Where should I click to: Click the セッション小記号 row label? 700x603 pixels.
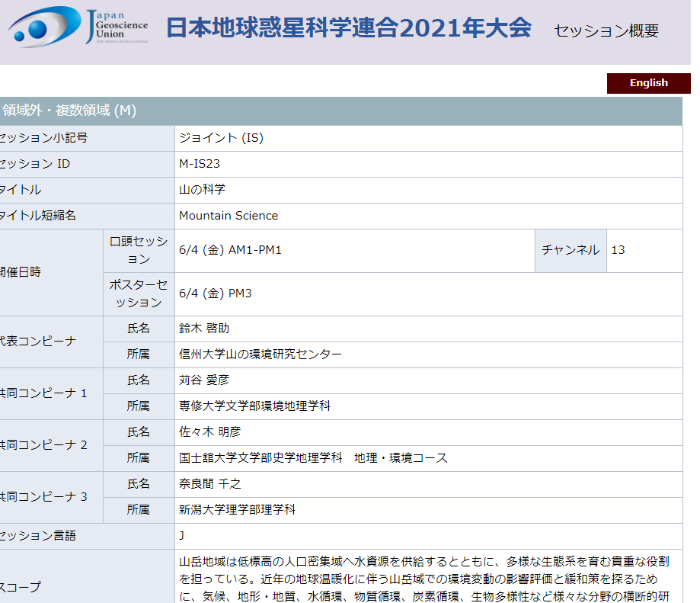tap(87, 138)
